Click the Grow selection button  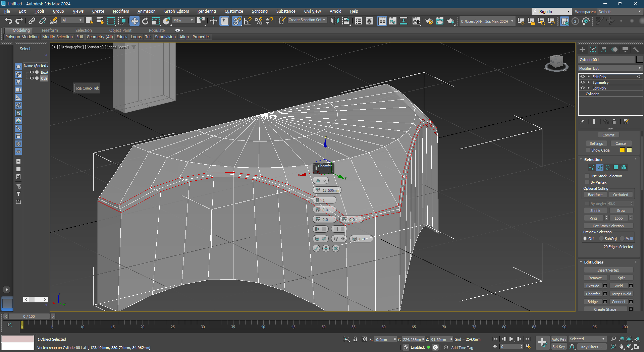(x=621, y=211)
